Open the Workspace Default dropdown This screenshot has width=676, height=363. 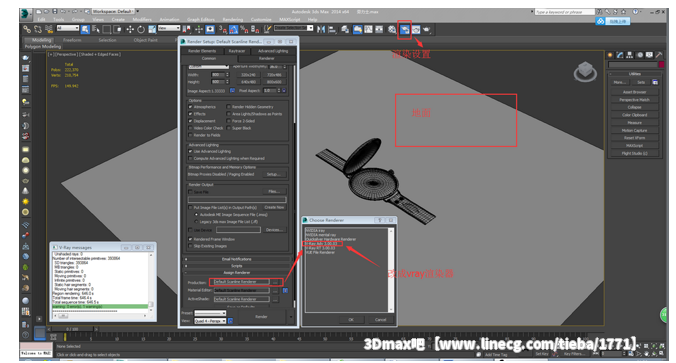tap(113, 11)
